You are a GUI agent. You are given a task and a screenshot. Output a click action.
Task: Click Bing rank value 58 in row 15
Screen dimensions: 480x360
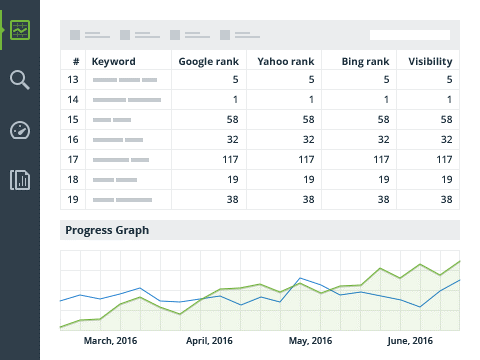click(x=383, y=120)
